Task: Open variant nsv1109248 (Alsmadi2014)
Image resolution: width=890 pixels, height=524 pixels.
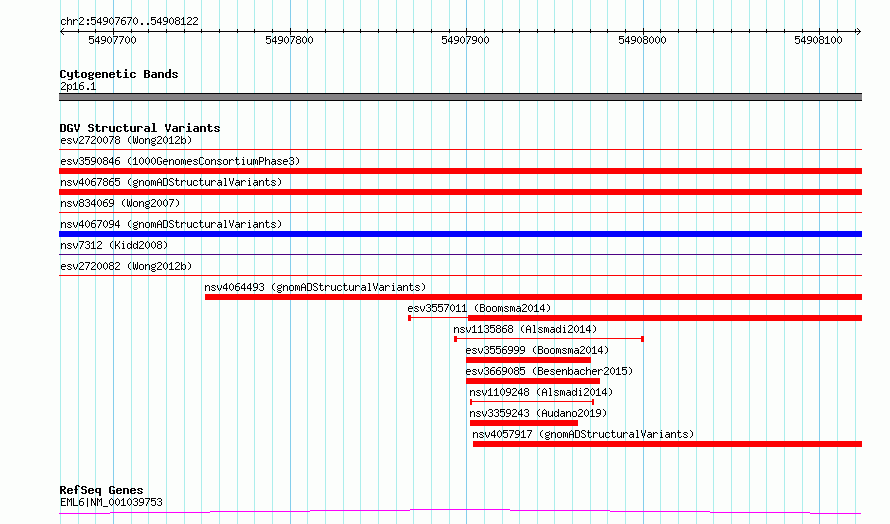Action: 541,392
